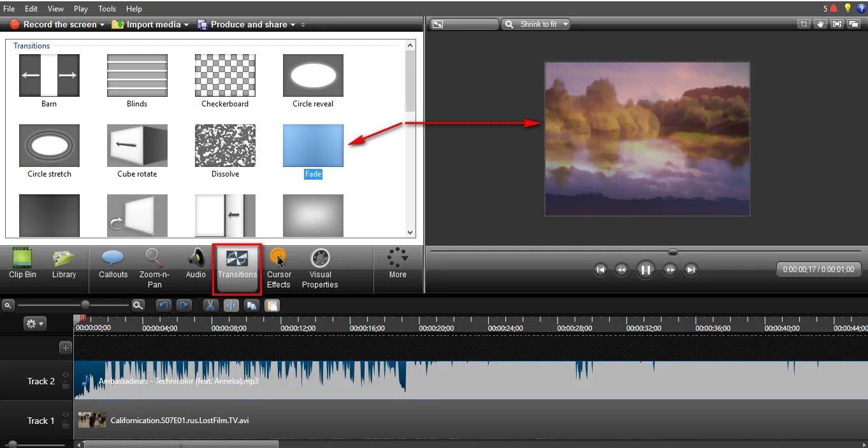The image size is (868, 448).
Task: Open the Transitions tab
Action: [237, 269]
